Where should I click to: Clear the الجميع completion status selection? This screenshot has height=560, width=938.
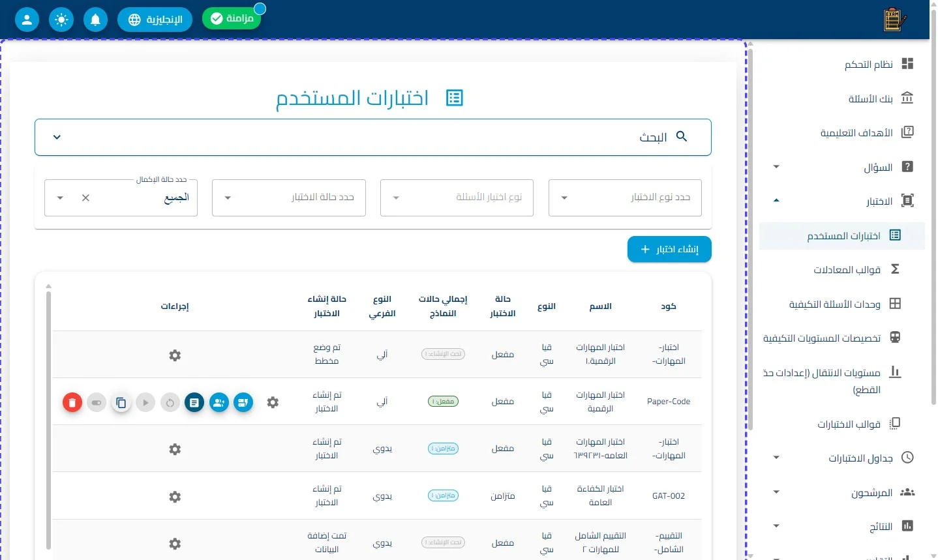85,198
